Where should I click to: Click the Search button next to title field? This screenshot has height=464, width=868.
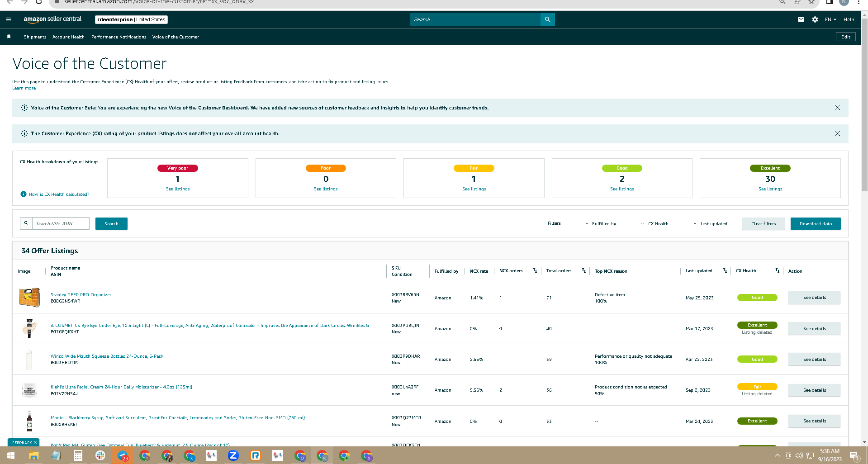tap(111, 223)
